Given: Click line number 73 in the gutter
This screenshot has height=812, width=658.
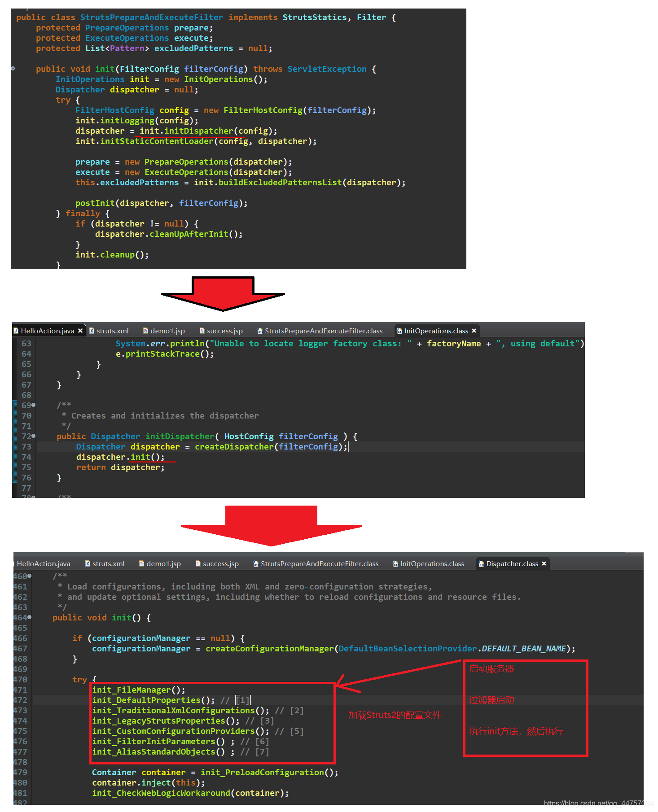Looking at the screenshot, I should 26,447.
